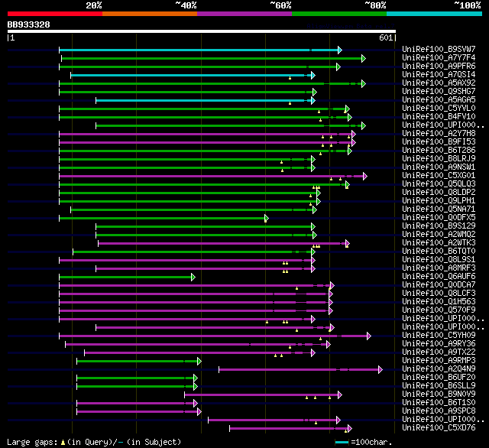Choose the UniRef100_Q8LDP2 entry

point(439,193)
